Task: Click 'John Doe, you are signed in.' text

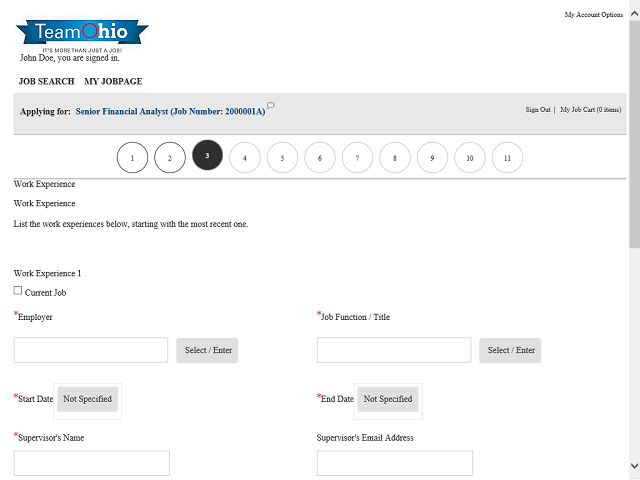Action: (x=70, y=58)
